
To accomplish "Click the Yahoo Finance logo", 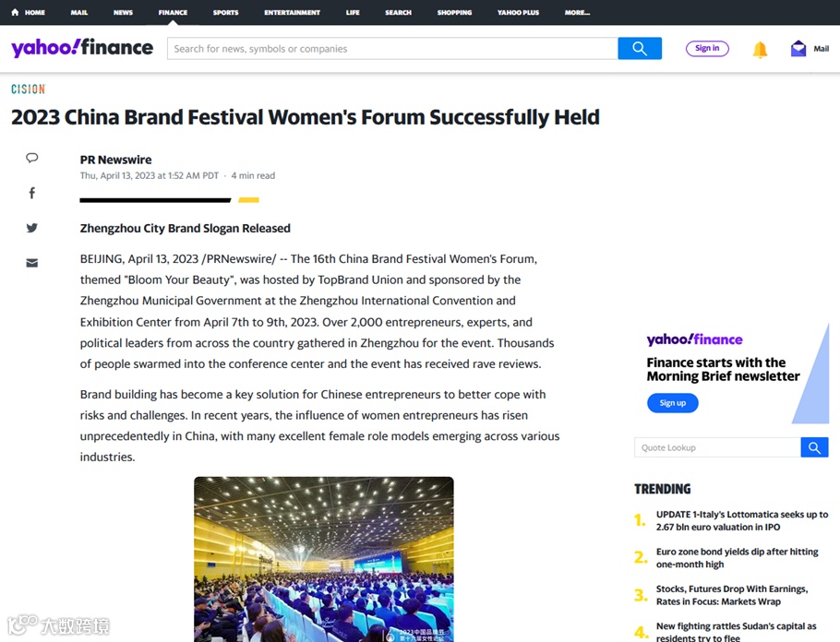I will pyautogui.click(x=82, y=48).
